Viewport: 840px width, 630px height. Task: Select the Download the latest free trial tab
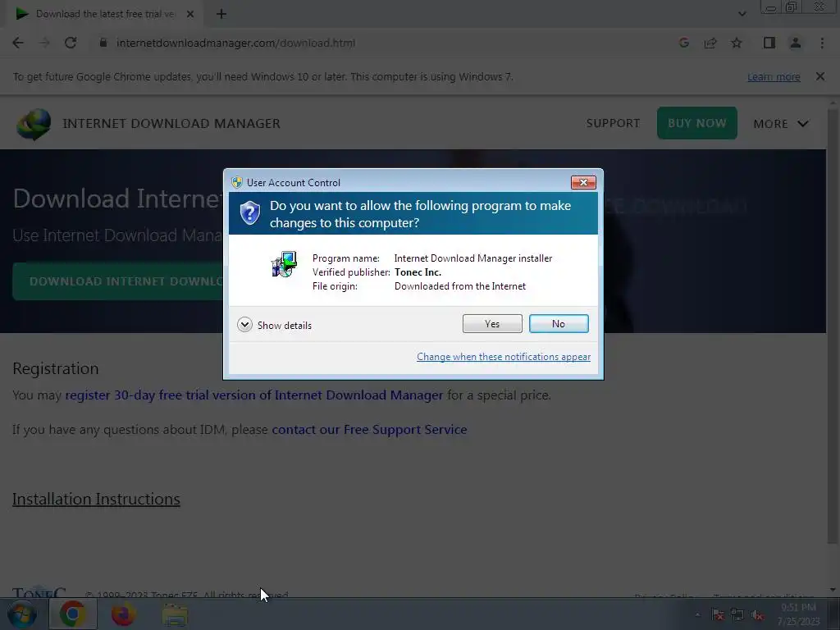coord(104,14)
